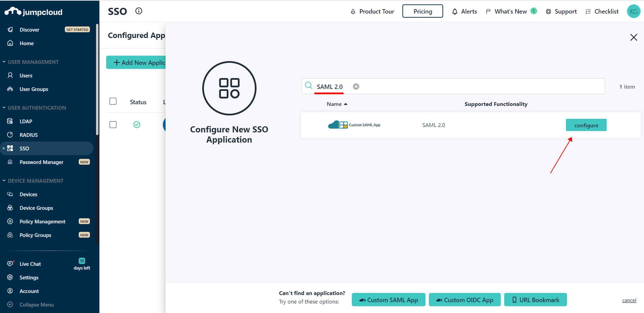Screen dimensions: 644x313
Task: Open User Groups via its group icon
Action: (10, 89)
